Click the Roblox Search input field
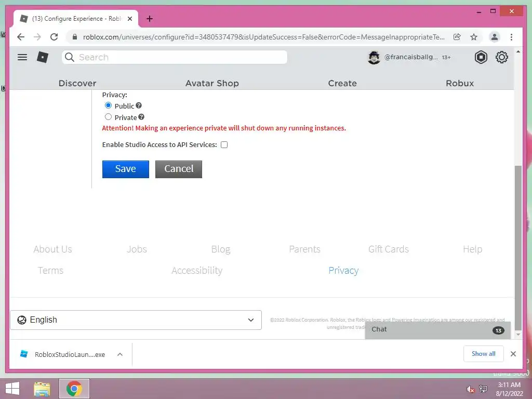Image resolution: width=532 pixels, height=399 pixels. coord(175,57)
